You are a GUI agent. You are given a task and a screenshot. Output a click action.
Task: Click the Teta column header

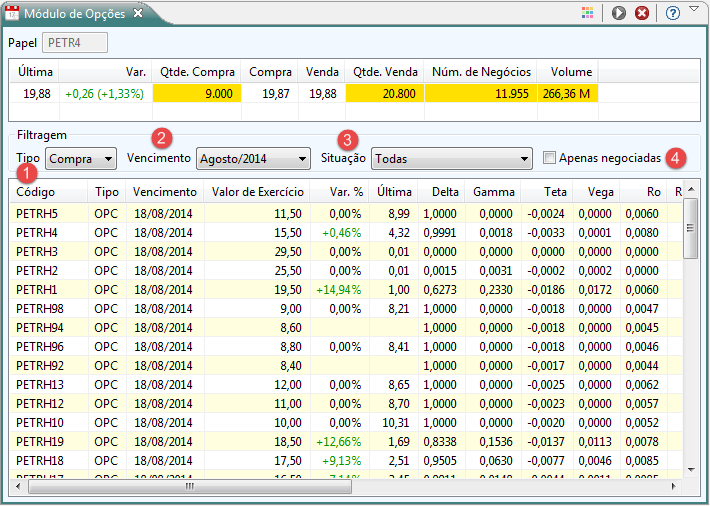point(547,192)
